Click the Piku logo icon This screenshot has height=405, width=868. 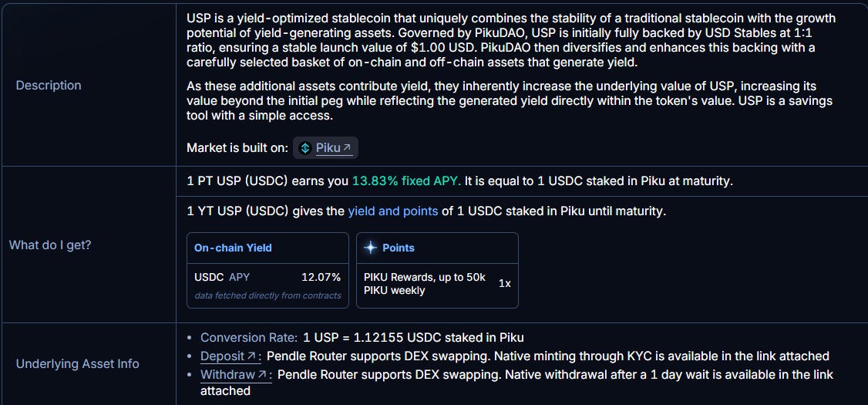coord(305,148)
